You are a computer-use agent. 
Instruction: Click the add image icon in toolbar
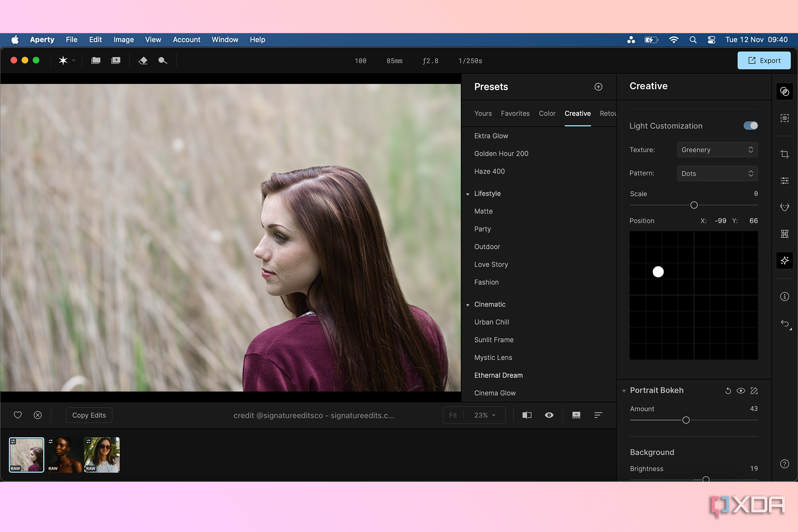pos(116,60)
